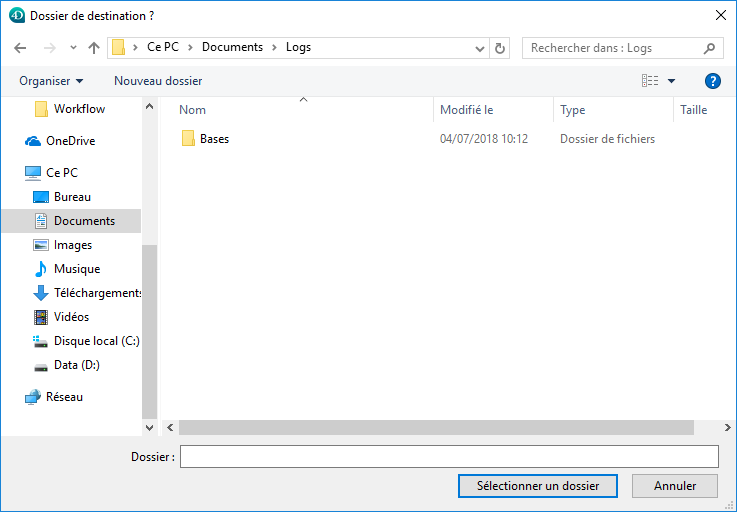This screenshot has height=512, width=737.
Task: Click the Dossier name input field
Action: [x=449, y=457]
